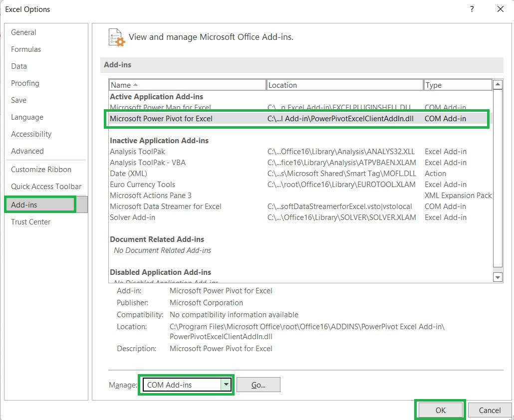This screenshot has height=420, width=514.
Task: Click the Go... button
Action: pyautogui.click(x=258, y=385)
